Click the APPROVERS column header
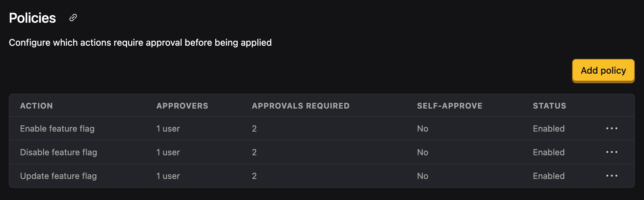This screenshot has height=200, width=644. pyautogui.click(x=182, y=106)
